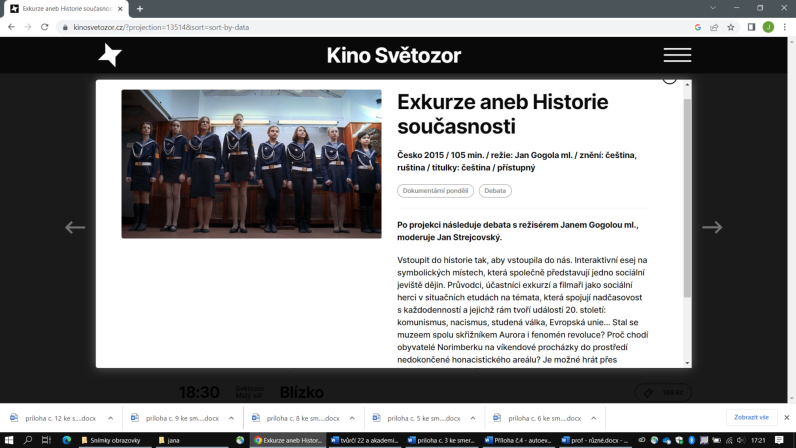Click the Kino Světozor star logo

pos(110,55)
